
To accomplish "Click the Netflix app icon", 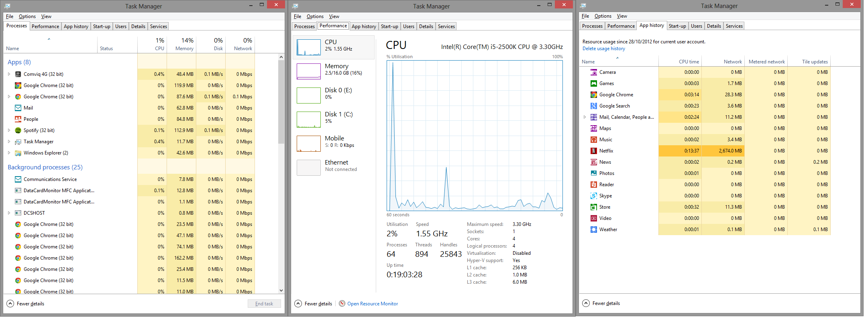I will [x=594, y=151].
